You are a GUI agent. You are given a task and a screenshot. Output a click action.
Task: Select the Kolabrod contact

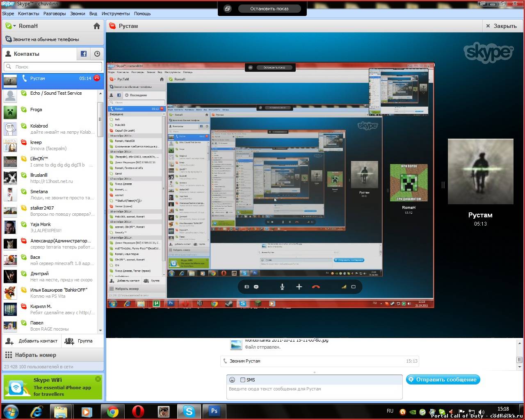(x=50, y=129)
